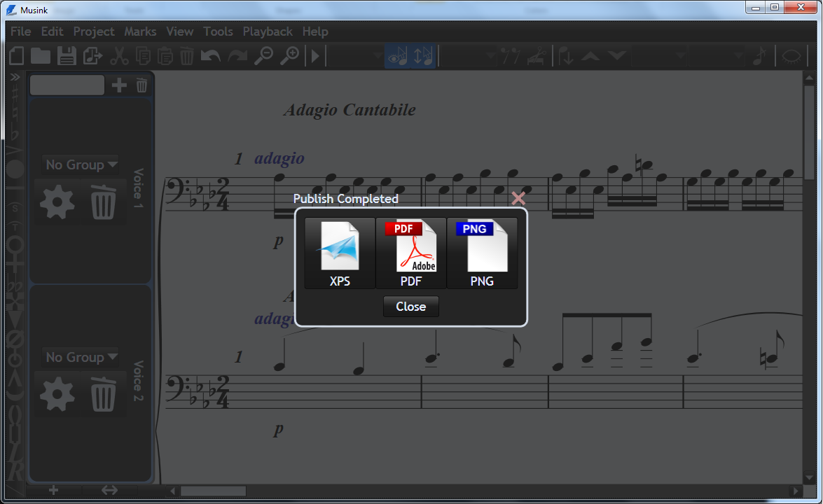This screenshot has width=823, height=504.
Task: Open the PNG published file
Action: pyautogui.click(x=482, y=253)
